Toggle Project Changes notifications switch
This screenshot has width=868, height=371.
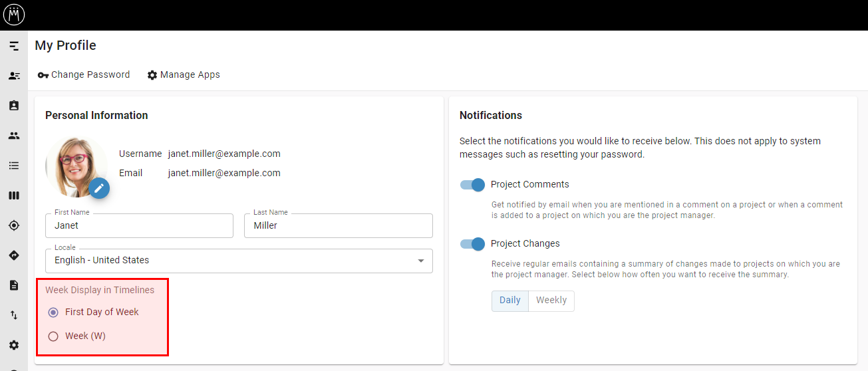pos(472,244)
